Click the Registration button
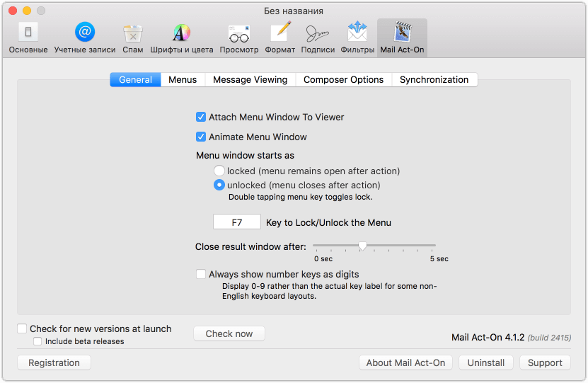 click(x=54, y=362)
